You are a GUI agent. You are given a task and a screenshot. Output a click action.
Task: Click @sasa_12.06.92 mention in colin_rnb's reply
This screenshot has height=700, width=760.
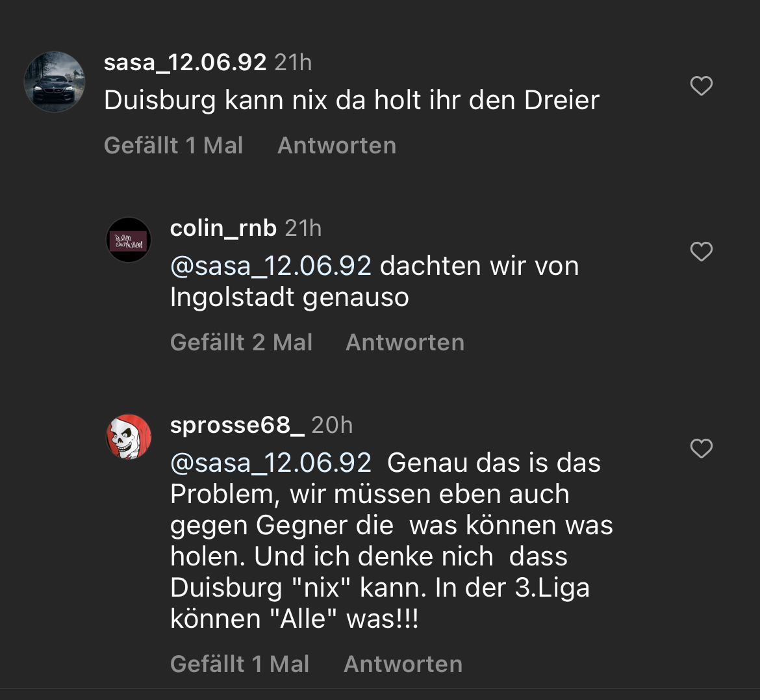(270, 266)
